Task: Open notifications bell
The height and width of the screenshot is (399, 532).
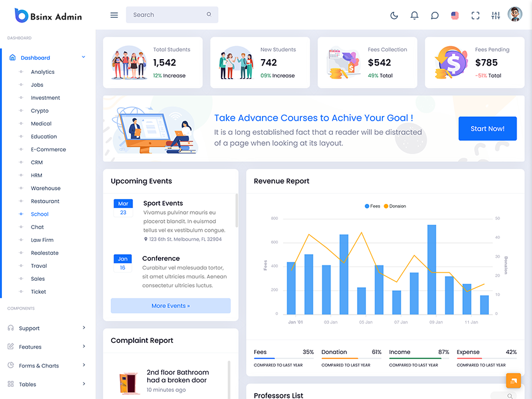Action: pos(414,15)
